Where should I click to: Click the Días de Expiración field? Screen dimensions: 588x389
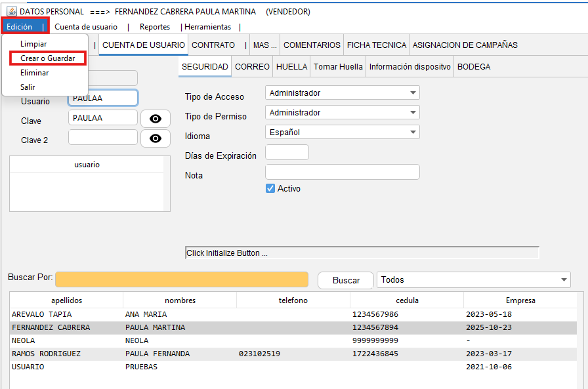287,152
